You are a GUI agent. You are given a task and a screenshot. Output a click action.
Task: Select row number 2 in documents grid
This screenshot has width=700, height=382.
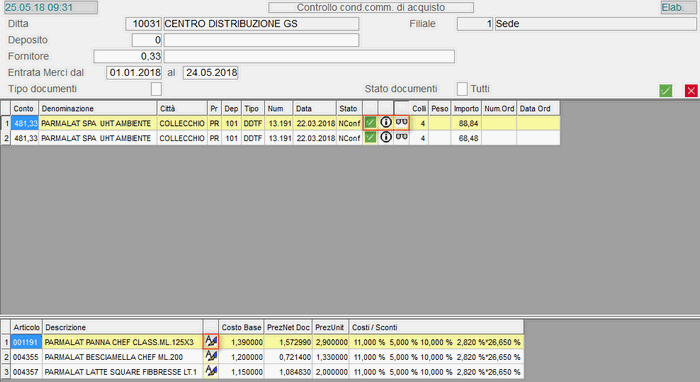point(6,138)
